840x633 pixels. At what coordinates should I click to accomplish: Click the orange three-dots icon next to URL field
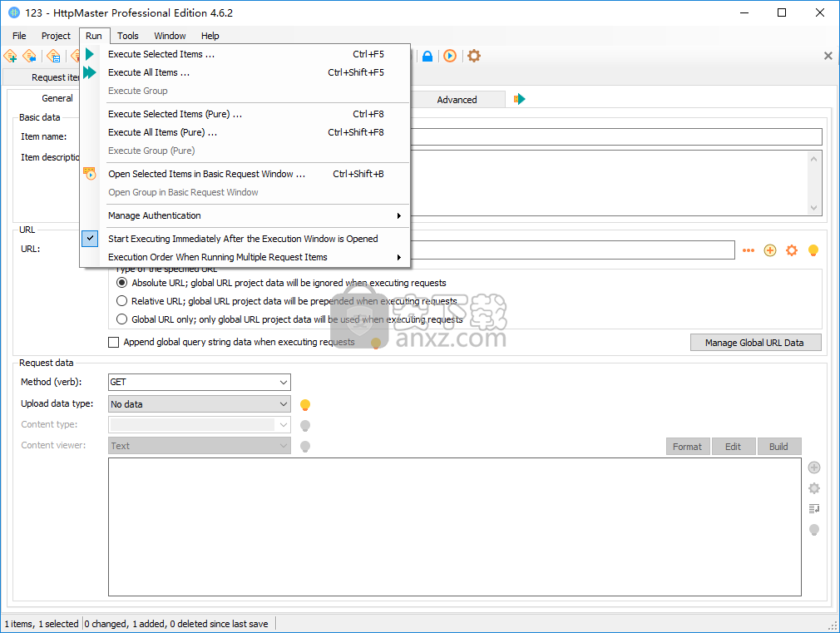coord(749,250)
